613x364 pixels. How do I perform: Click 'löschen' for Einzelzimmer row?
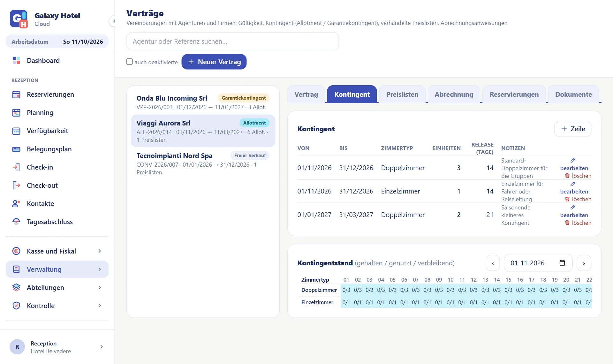[578, 199]
